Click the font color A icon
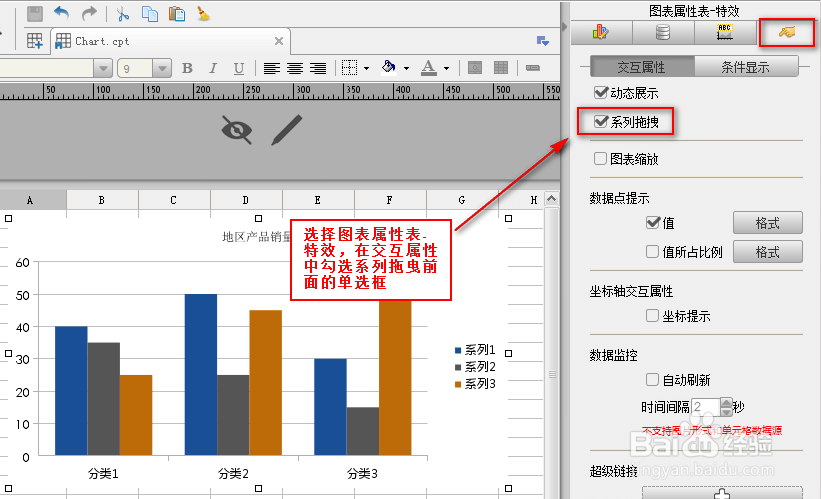 tap(429, 68)
